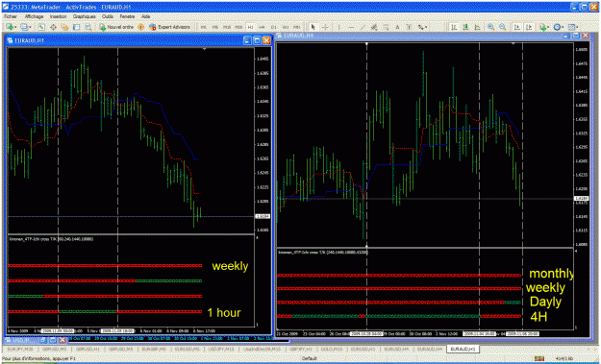Select the yellow '1 hour' label on H1 chart
601x364 pixels.
[224, 313]
